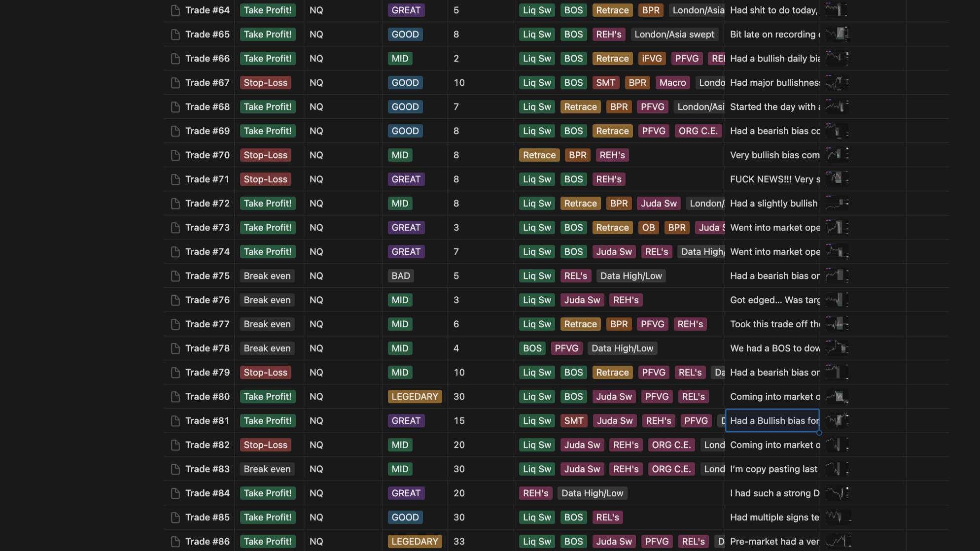980x551 pixels.
Task: Click the ORG C.E. tag in Trade #69 row
Action: point(698,131)
